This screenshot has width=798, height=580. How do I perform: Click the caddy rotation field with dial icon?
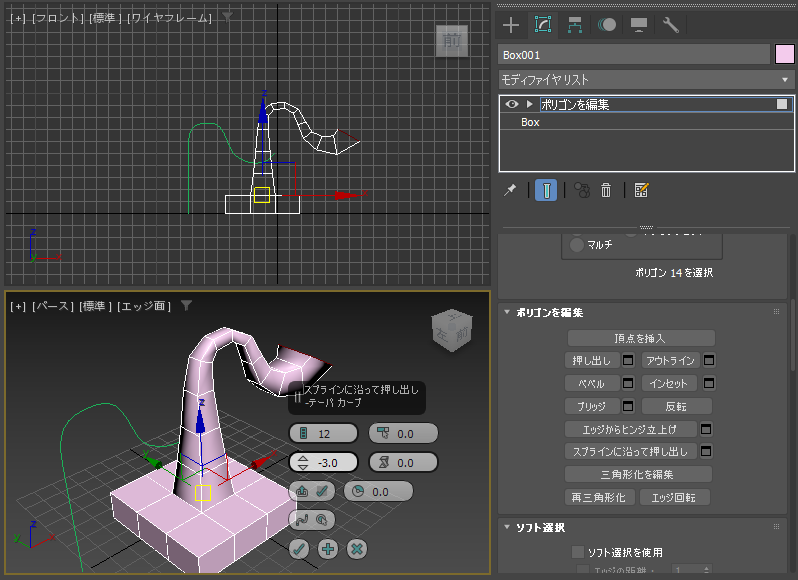point(379,491)
